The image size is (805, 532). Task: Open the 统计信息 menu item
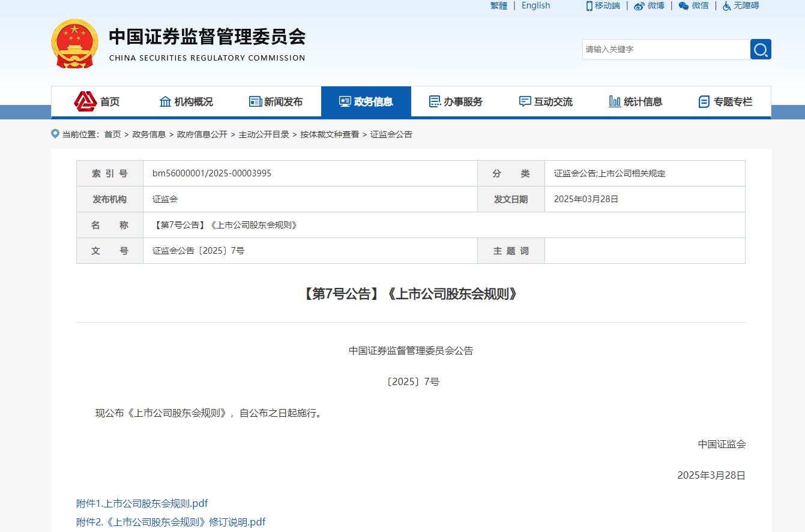click(636, 102)
